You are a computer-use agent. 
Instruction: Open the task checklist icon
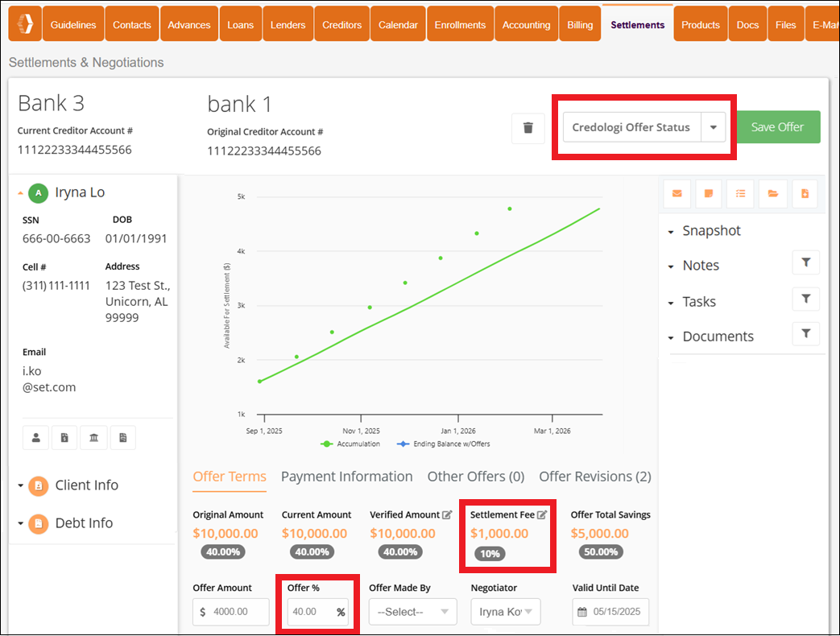coord(740,193)
